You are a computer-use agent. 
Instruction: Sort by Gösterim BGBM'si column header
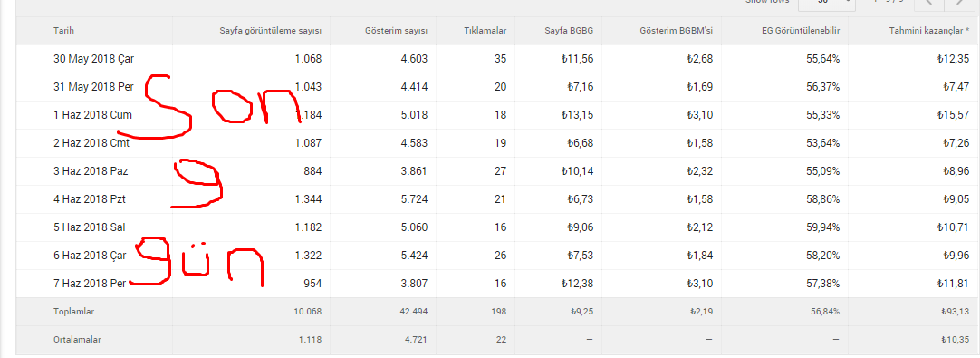coord(677,30)
